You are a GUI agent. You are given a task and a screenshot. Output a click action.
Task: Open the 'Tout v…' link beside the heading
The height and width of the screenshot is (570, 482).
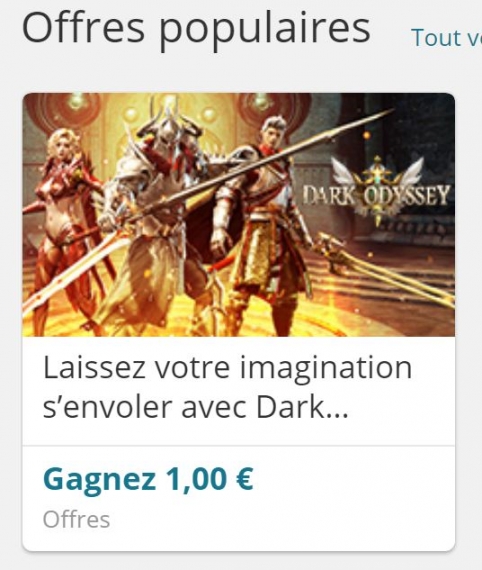click(x=447, y=37)
